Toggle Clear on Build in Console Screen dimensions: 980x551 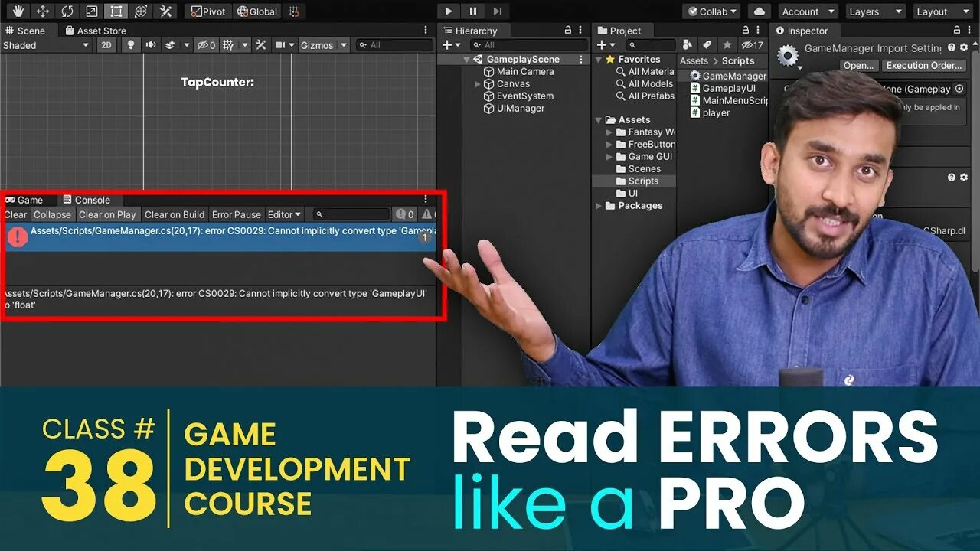175,214
